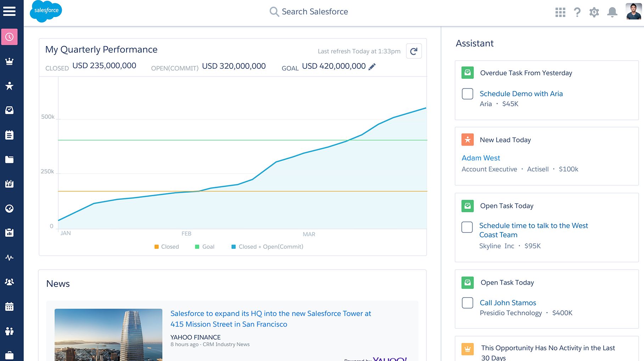Open briefcase icon at sidebar bottom
Viewport: 644px width, 361px height.
(x=9, y=355)
